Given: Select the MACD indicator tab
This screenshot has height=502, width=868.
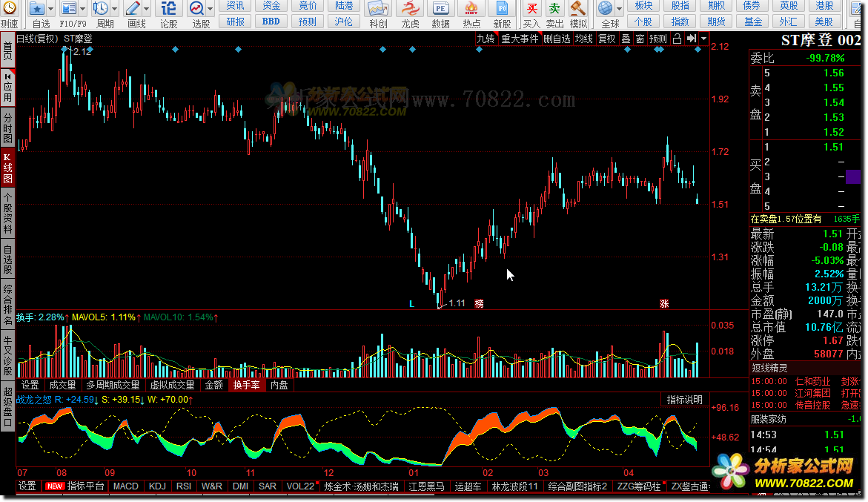Looking at the screenshot, I should (x=126, y=486).
